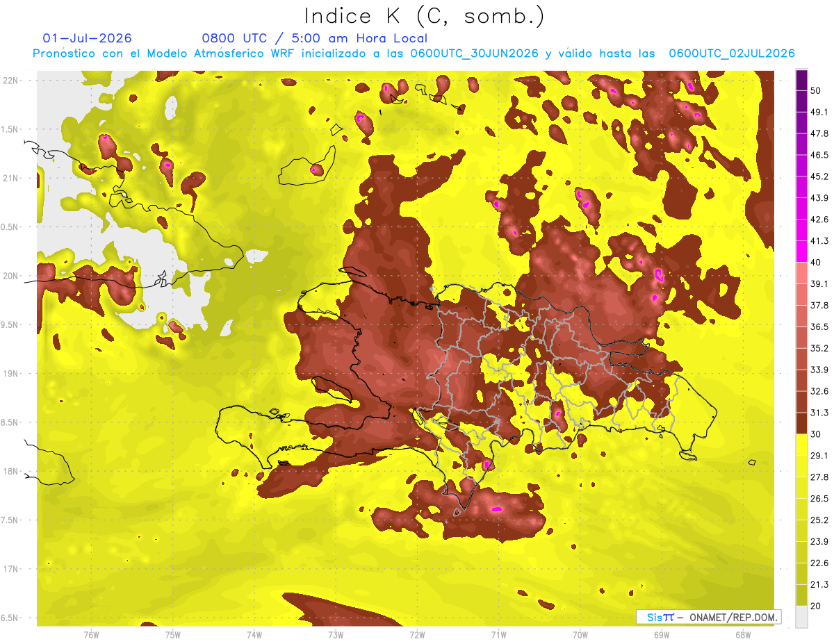Click the colorbar value "45.2"
Viewport: 834px width, 644px height.
tap(819, 176)
